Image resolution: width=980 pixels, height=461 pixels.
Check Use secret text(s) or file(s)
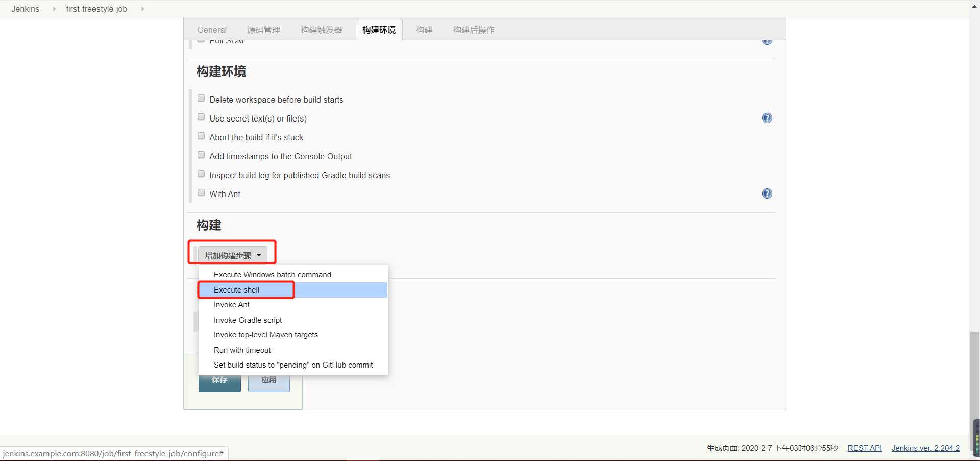(x=201, y=117)
